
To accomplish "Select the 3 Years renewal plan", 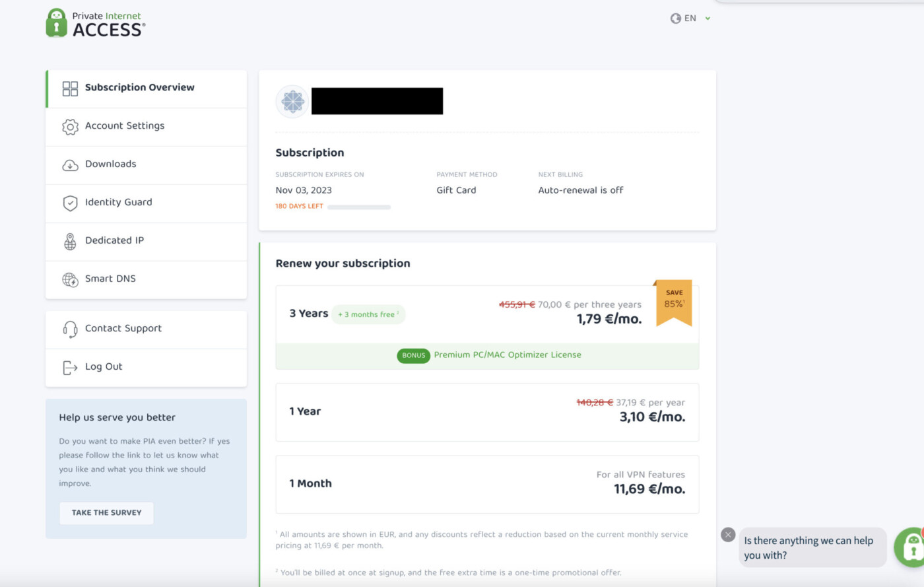I will (487, 328).
